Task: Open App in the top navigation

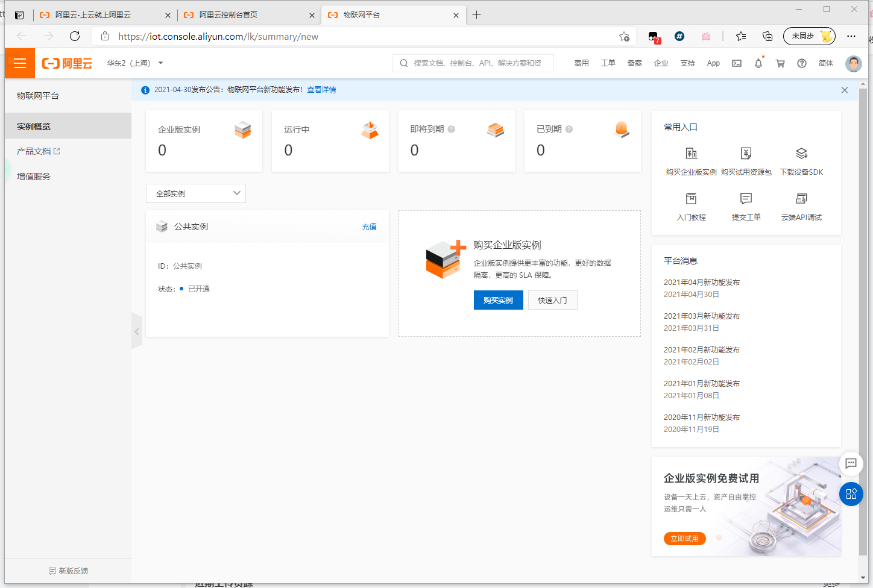Action: 713,63
